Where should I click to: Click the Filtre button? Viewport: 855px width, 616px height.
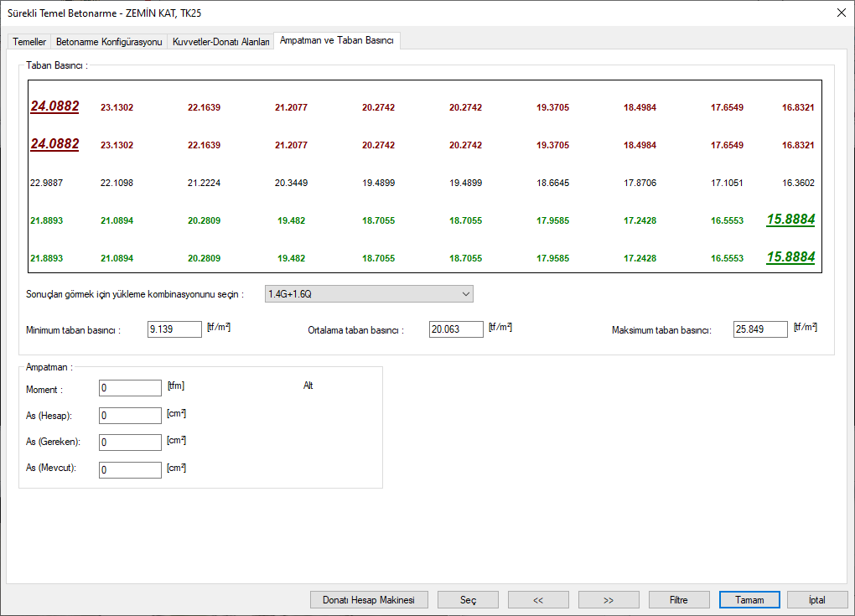[679, 600]
